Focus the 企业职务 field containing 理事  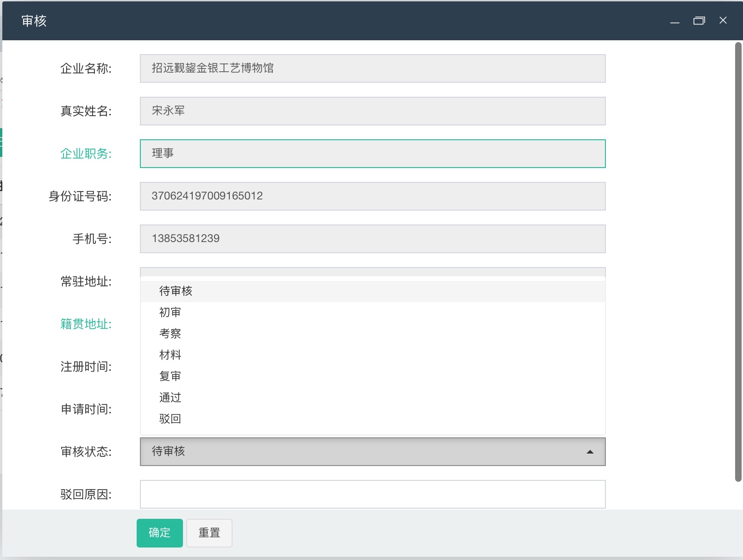point(372,154)
